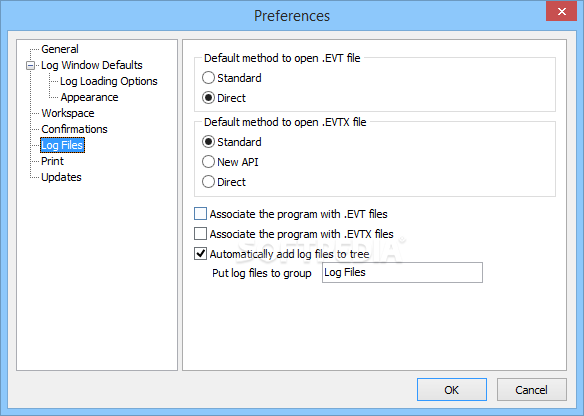
Task: Open Log Loading Options page
Action: (x=109, y=81)
